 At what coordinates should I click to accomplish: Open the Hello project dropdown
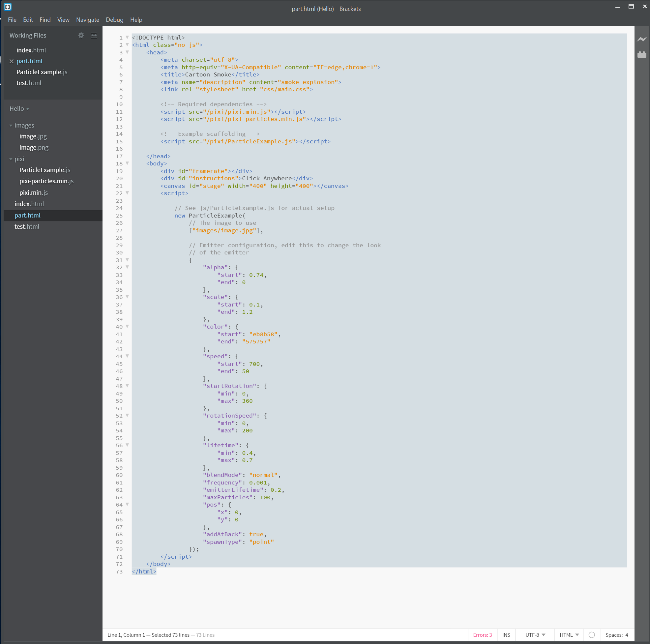coord(19,109)
